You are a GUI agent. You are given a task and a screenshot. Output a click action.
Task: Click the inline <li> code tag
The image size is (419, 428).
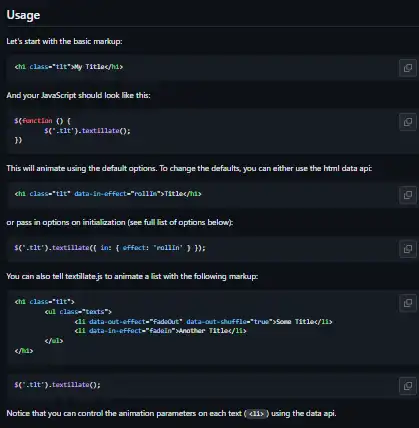[x=257, y=414]
